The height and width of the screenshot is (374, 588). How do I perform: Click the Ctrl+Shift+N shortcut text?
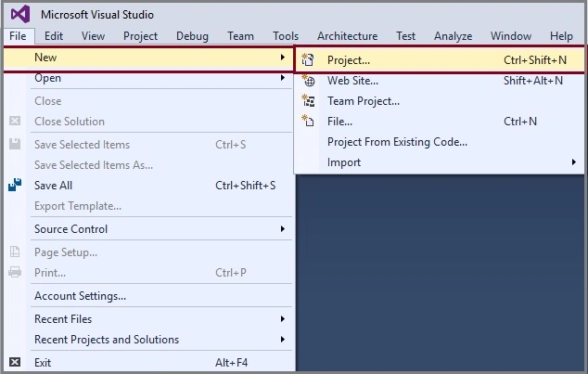coord(535,60)
